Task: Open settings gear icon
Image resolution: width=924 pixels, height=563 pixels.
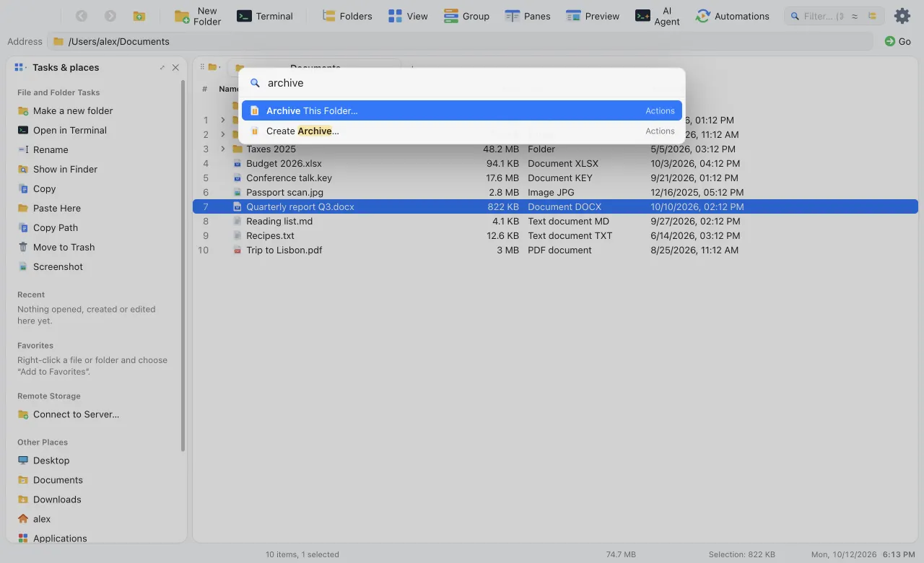Action: (x=902, y=16)
